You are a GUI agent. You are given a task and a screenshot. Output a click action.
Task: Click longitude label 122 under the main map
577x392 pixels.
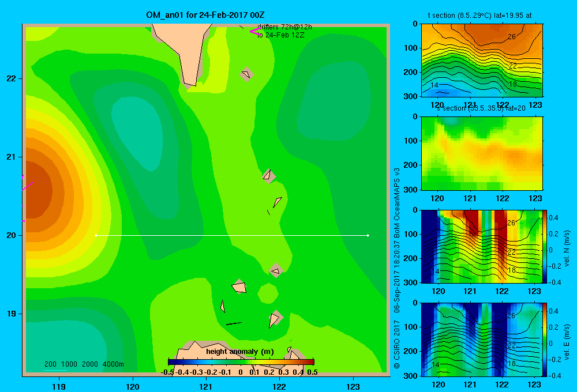279,387
